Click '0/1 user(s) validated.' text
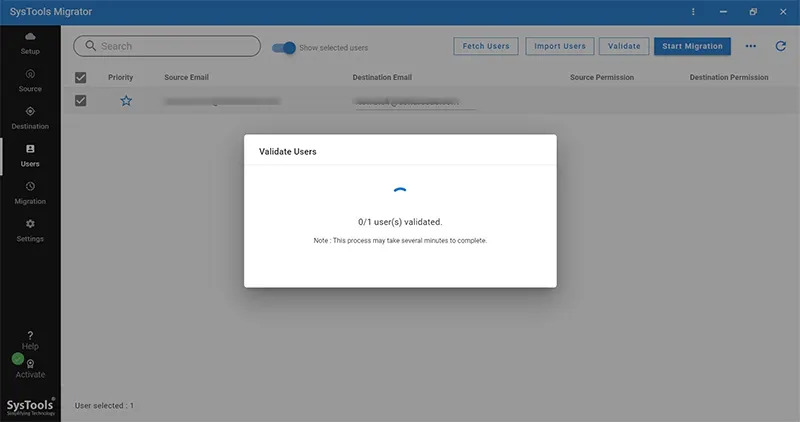Viewport: 800px width, 422px height. coord(400,222)
